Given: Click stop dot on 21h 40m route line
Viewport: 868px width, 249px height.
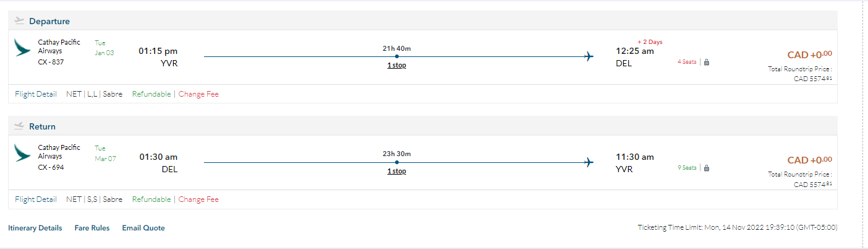Looking at the screenshot, I should click(x=396, y=56).
